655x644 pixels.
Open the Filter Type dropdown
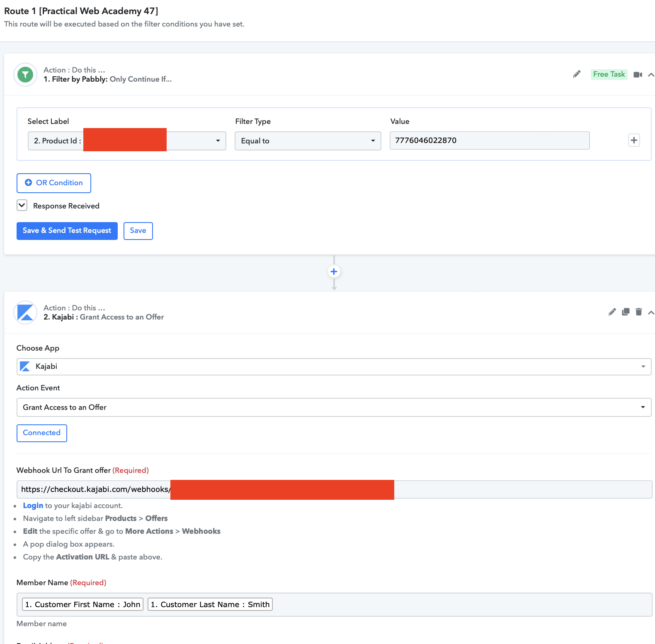308,141
